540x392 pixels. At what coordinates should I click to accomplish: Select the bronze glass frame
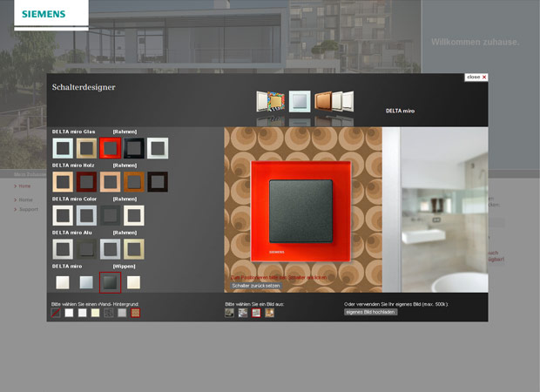point(86,148)
